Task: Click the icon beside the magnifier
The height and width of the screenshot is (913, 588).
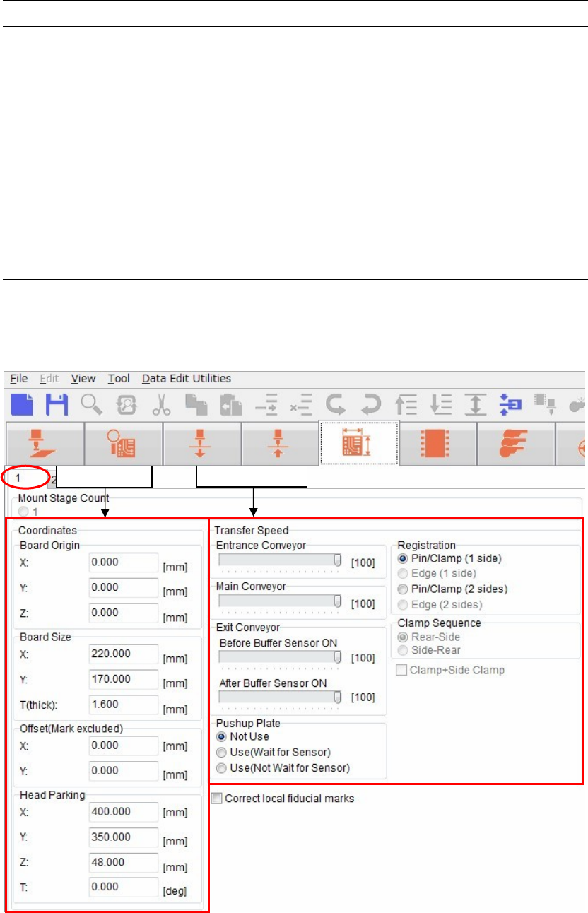Action: [127, 405]
